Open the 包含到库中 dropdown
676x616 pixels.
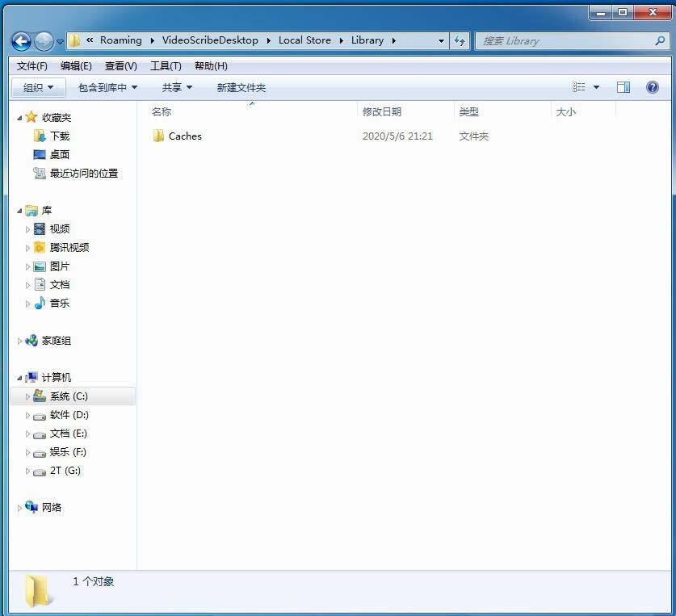click(107, 87)
